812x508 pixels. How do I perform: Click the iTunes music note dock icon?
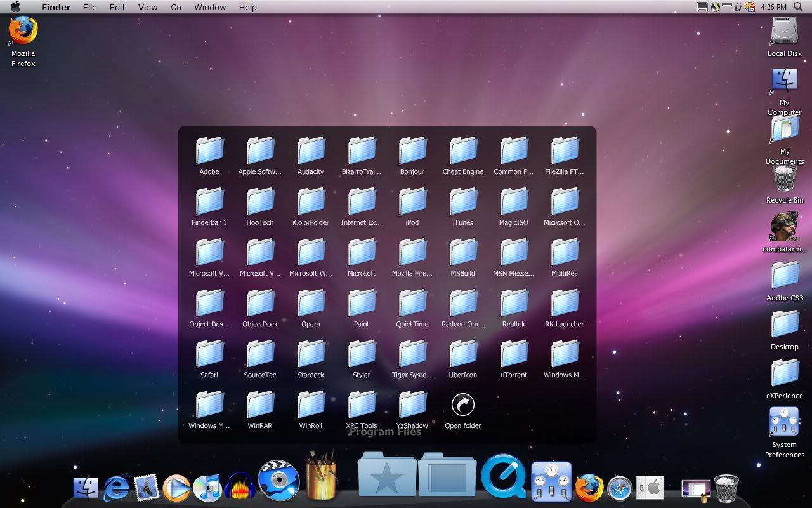pyautogui.click(x=207, y=488)
